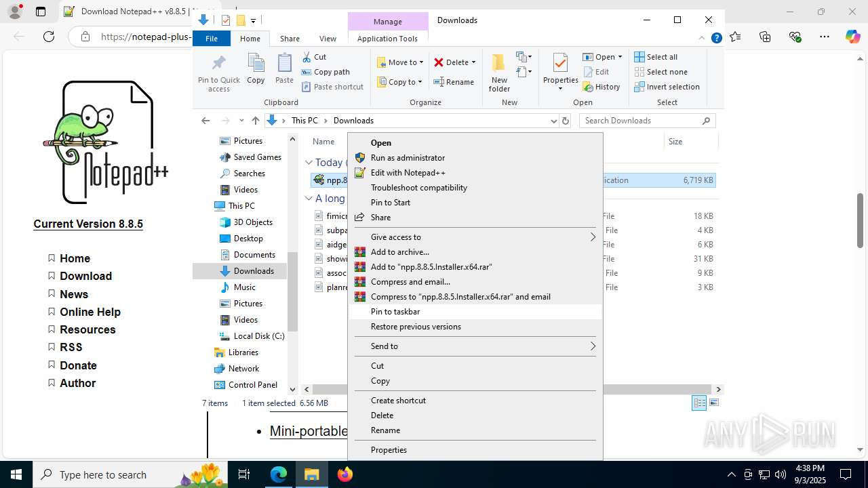Create a New folder from ribbon
Image resolution: width=868 pixels, height=488 pixels.
(499, 73)
